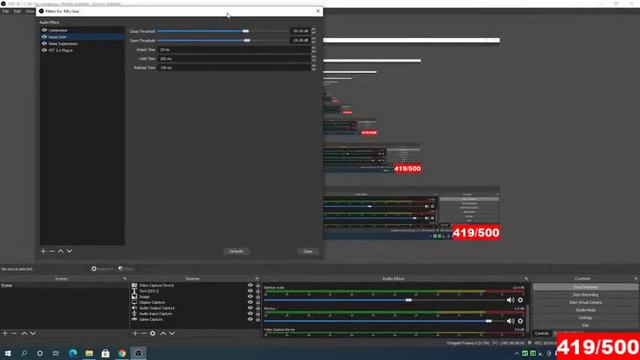Screen dimensions: 640x360
Task: Step the Open Threshold value spinner
Action: pos(313,40)
